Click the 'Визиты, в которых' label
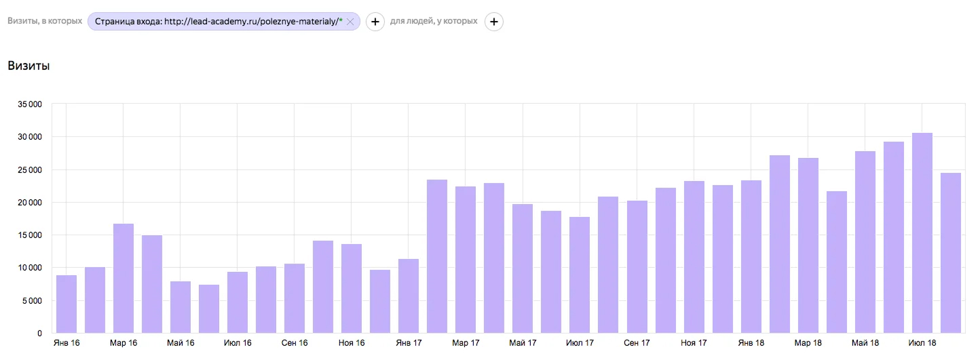 [x=45, y=21]
